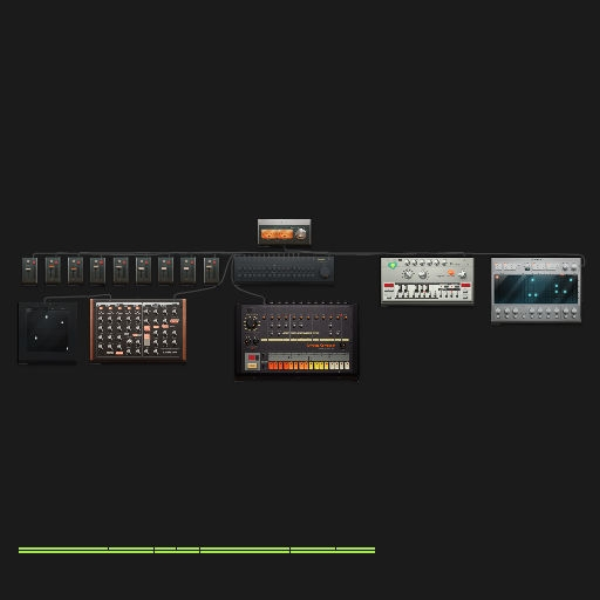Toggle red start button on Beatbox 8
Screen dimensions: 600x600
pyautogui.click(x=252, y=357)
